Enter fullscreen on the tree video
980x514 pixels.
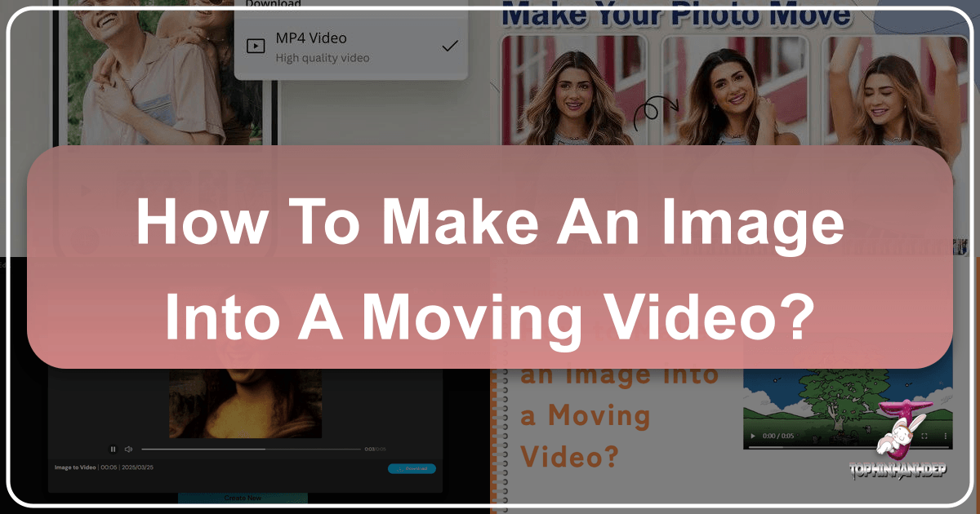tap(924, 436)
